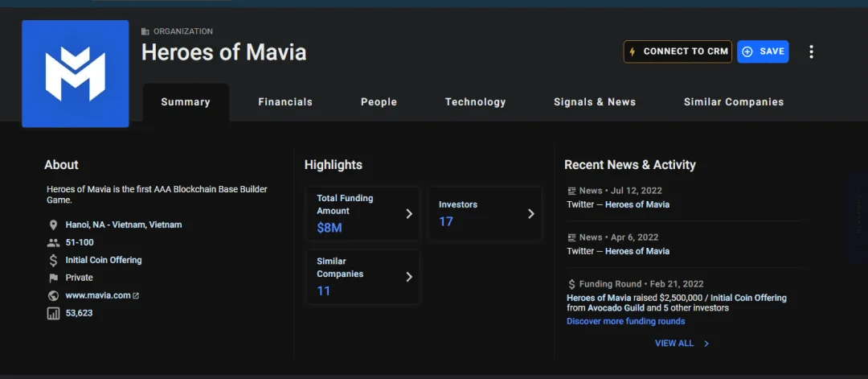
Task: Expand the Total Funding Amount chevron
Action: coord(409,214)
